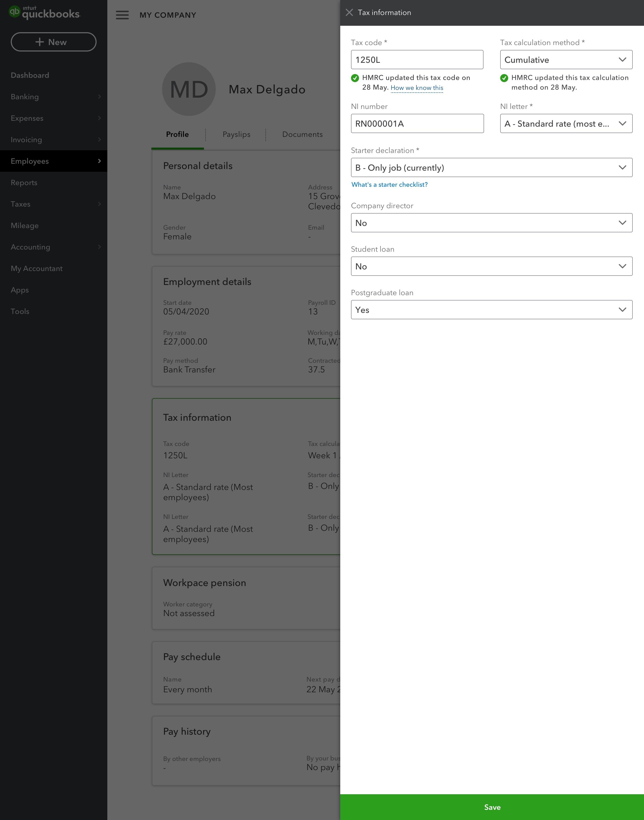Click the green check beside tax code update

[355, 78]
